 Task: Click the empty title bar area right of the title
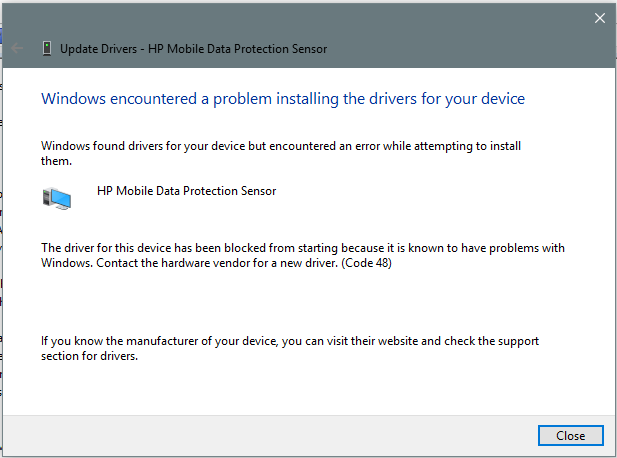click(x=450, y=48)
